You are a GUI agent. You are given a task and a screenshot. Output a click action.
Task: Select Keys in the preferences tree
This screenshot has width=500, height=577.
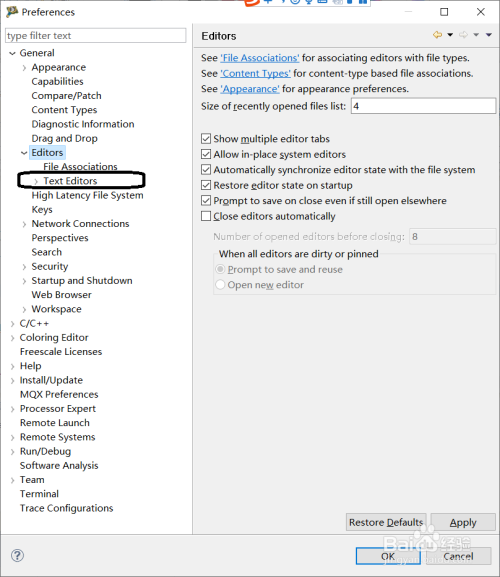(42, 209)
